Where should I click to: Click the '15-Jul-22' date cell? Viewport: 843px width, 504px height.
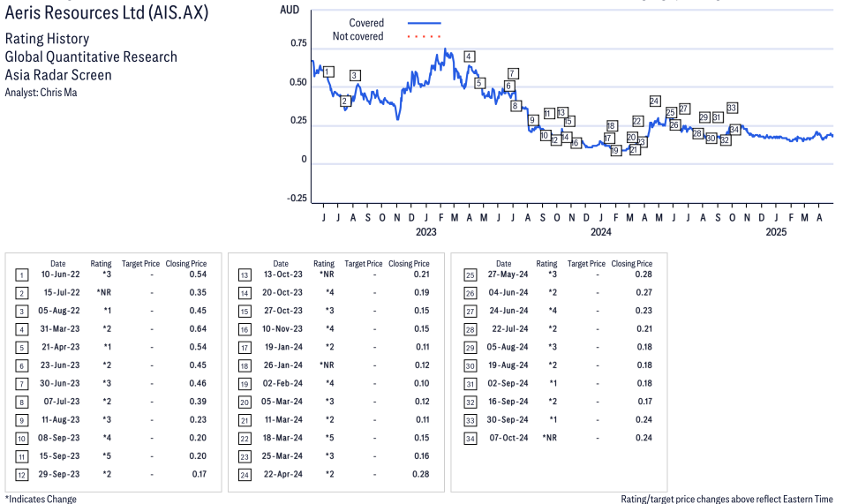(x=62, y=293)
